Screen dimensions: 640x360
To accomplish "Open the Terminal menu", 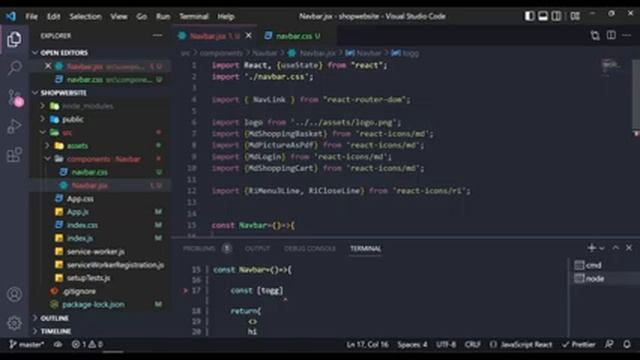I will click(194, 16).
